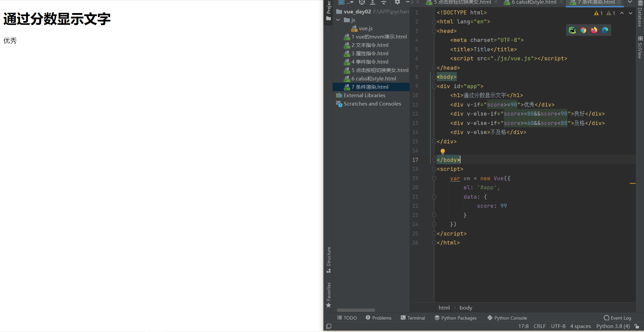The image size is (644, 332).
Task: Click the yellow warning stripe in error gutter
Action: pos(633,184)
